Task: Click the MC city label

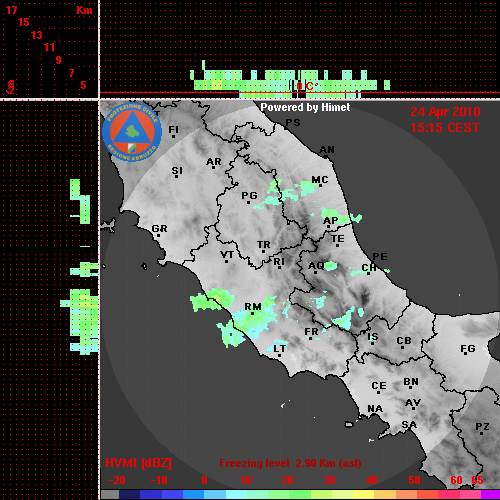Action: (x=320, y=180)
